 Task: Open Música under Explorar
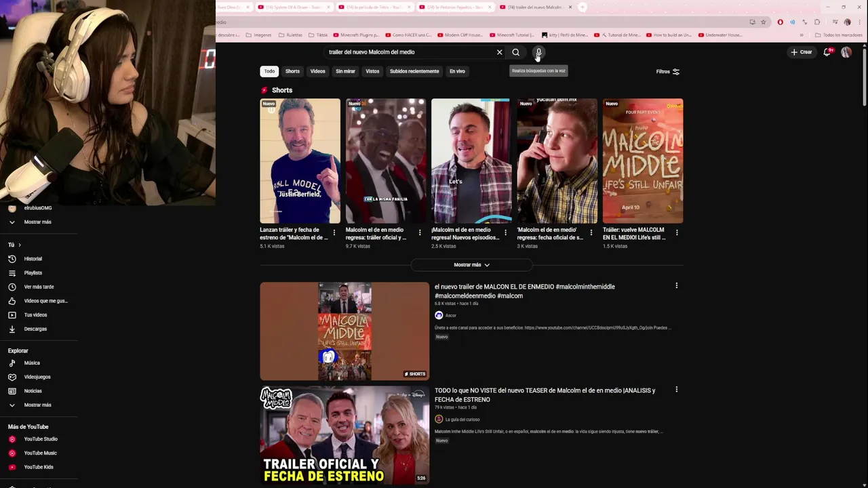32,363
